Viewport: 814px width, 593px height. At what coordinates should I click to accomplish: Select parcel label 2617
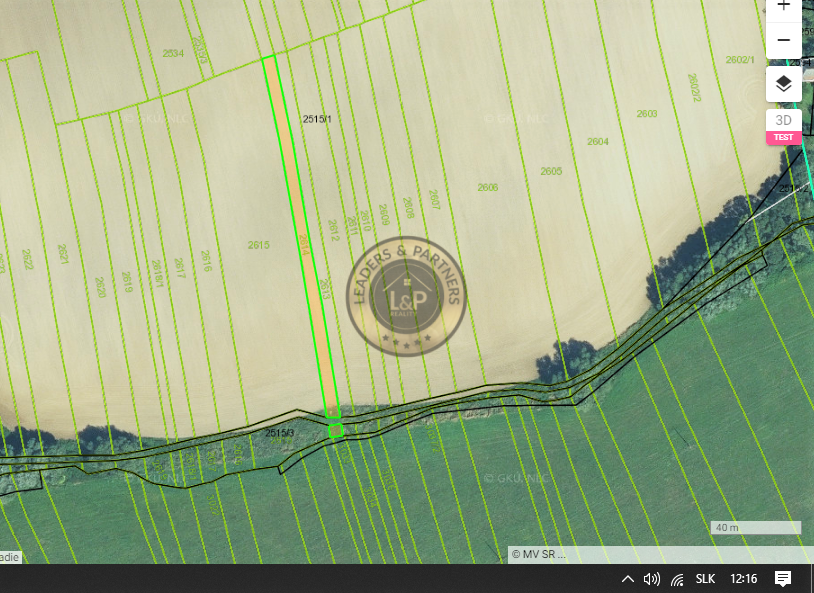coord(180,268)
